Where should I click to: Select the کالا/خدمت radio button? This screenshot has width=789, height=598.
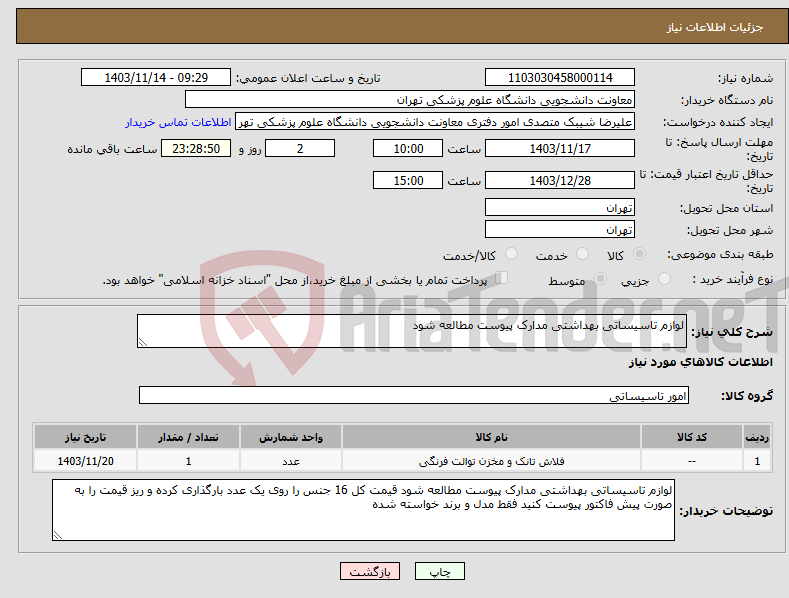(511, 254)
